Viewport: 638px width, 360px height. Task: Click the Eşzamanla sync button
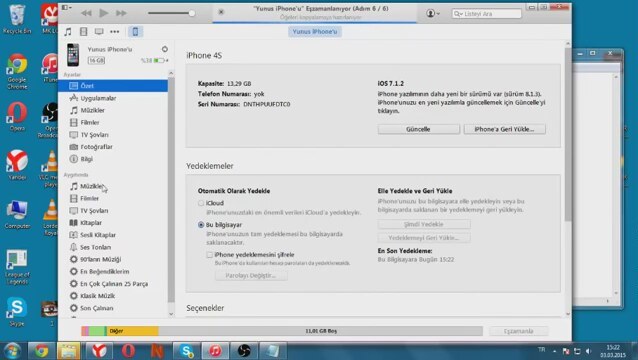(x=519, y=331)
